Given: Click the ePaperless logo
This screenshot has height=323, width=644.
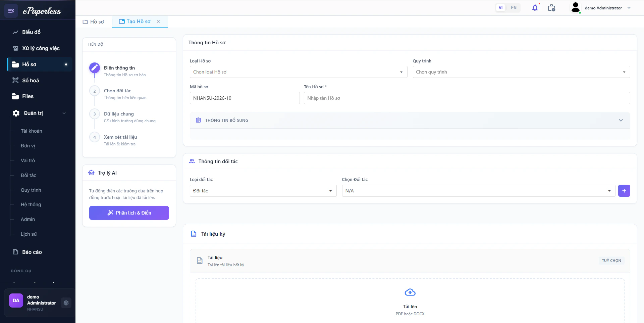Looking at the screenshot, I should coord(42,11).
